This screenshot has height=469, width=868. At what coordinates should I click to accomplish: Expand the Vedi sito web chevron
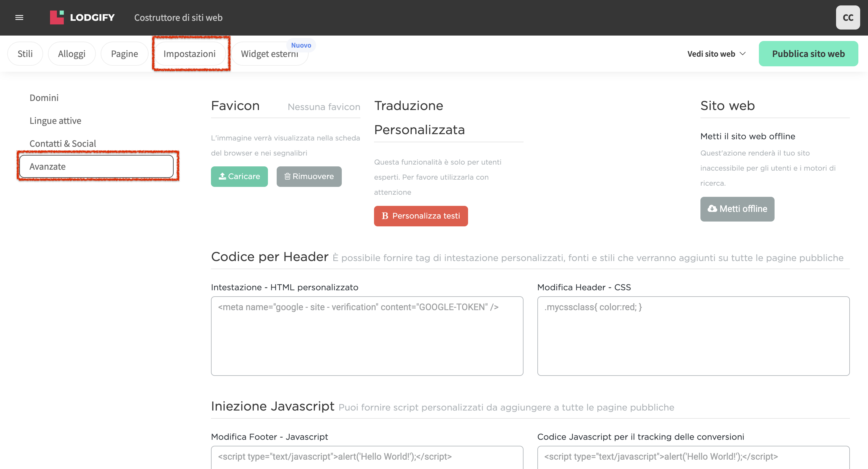coord(742,54)
